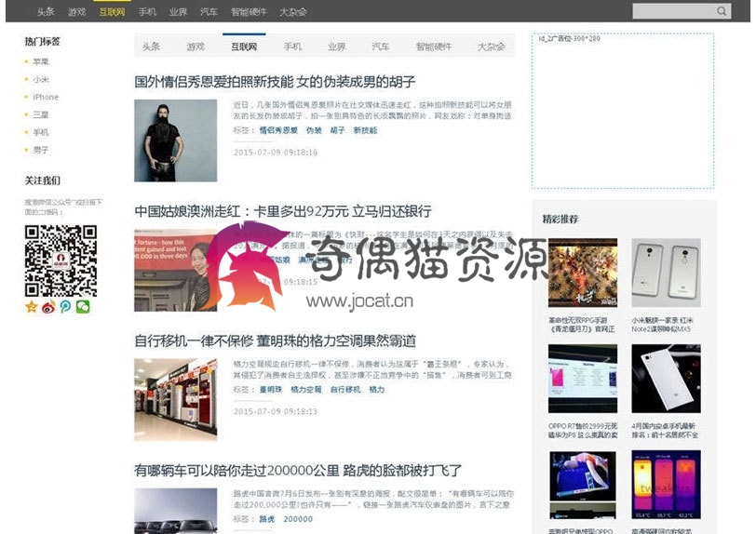
Task: Click the ad placeholder id_2广告位 300*280
Action: click(623, 111)
